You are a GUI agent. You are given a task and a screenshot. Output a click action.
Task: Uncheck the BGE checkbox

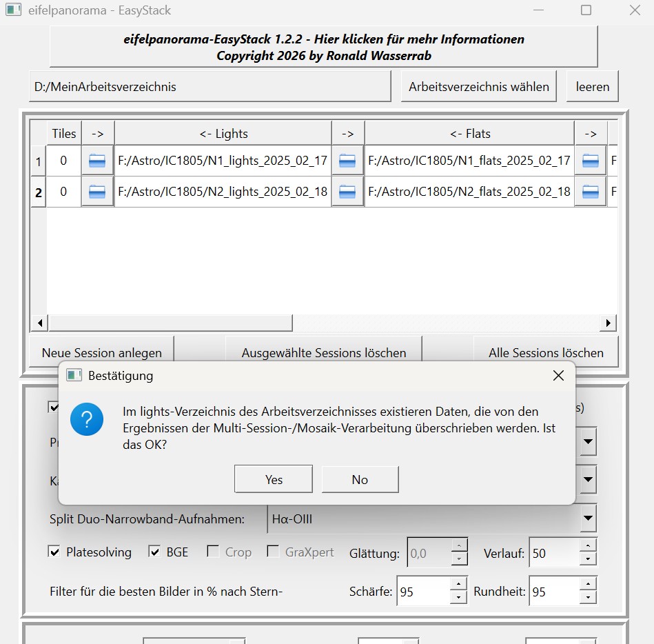(x=155, y=552)
